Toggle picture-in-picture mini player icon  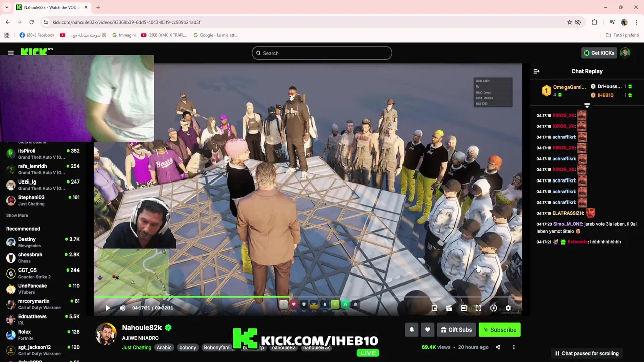pyautogui.click(x=434, y=308)
